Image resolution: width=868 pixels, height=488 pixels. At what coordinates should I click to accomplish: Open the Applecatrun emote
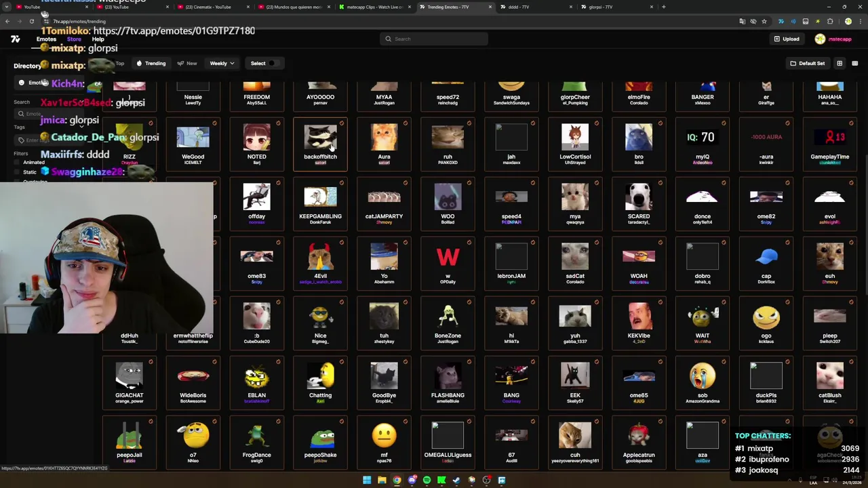639,442
